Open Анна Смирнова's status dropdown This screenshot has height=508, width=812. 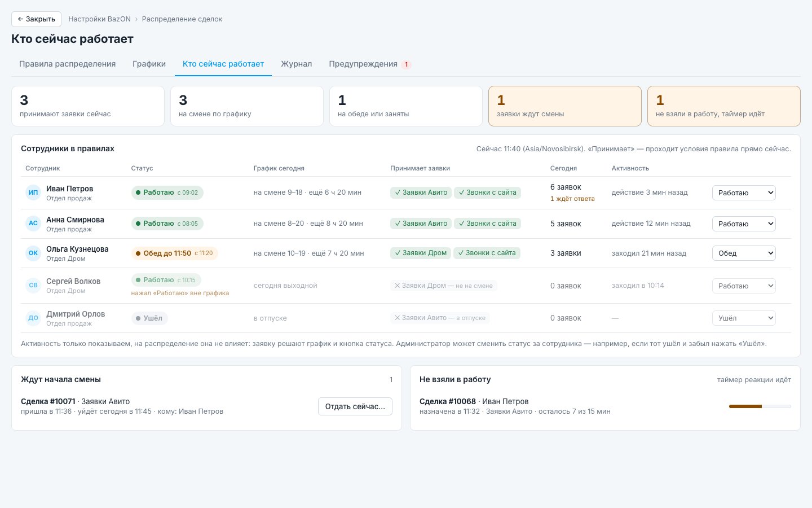744,224
